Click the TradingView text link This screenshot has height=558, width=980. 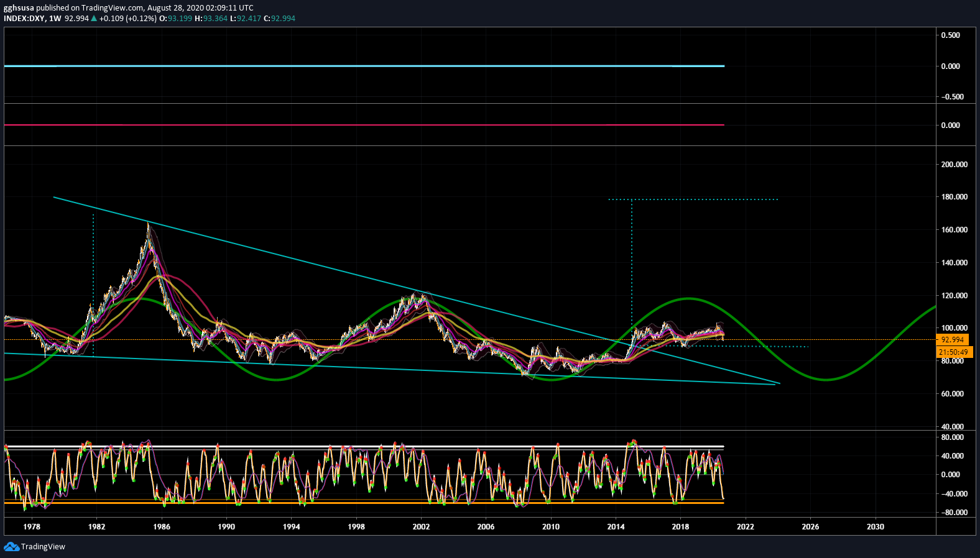(x=43, y=547)
